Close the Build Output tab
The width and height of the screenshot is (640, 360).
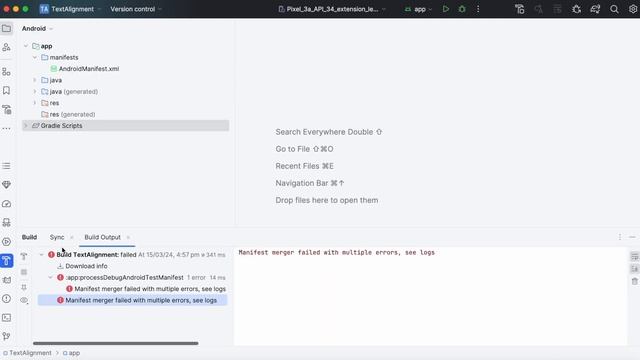click(128, 238)
